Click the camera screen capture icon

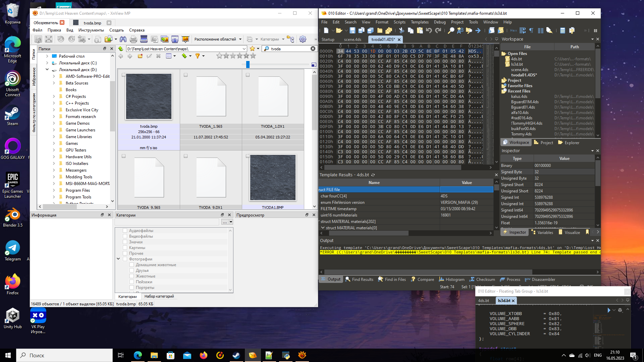pyautogui.click(x=175, y=39)
